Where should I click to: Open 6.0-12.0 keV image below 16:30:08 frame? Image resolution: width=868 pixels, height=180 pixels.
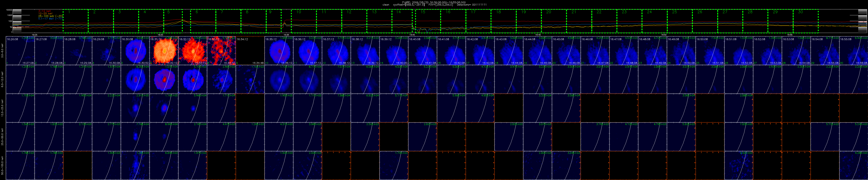(135, 79)
